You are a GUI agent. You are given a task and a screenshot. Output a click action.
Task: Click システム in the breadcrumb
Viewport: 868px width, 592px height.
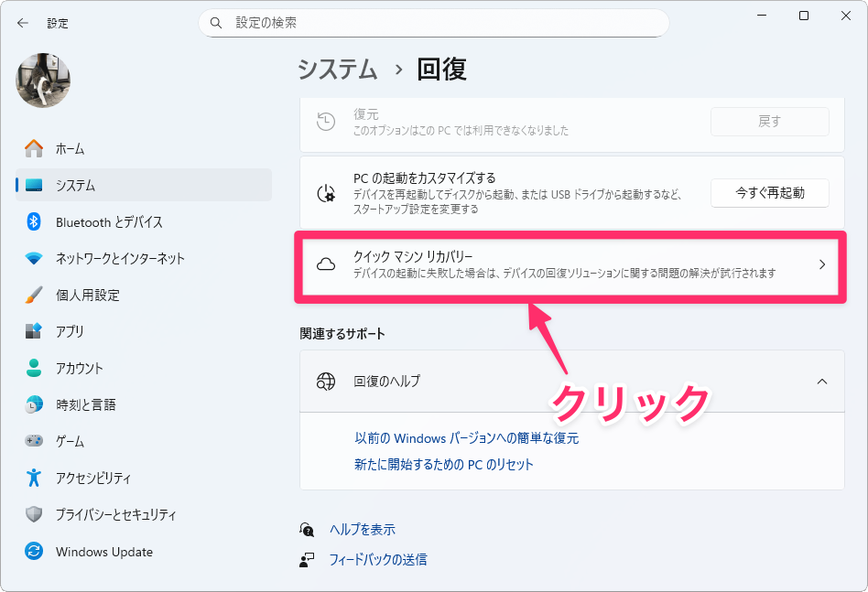(338, 70)
